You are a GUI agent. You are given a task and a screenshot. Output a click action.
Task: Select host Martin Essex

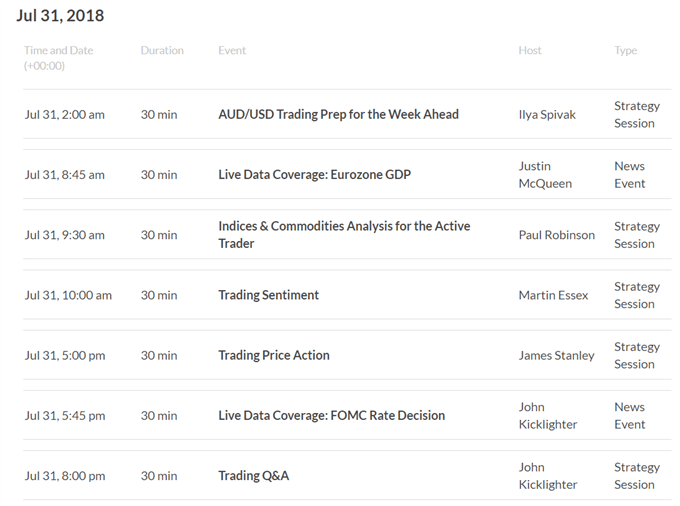pos(553,295)
